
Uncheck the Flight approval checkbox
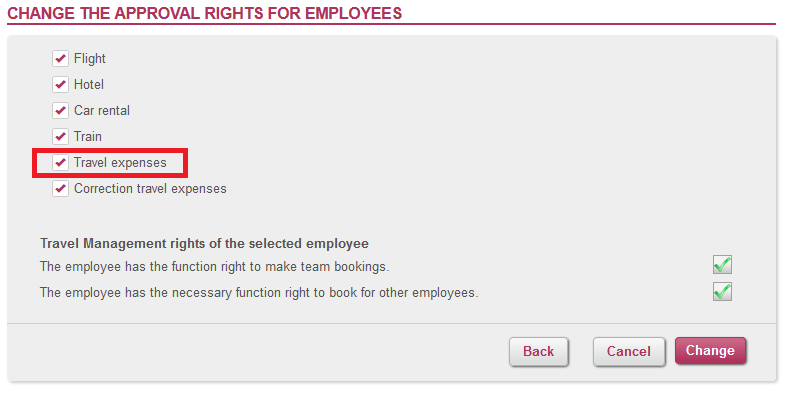tap(60, 58)
